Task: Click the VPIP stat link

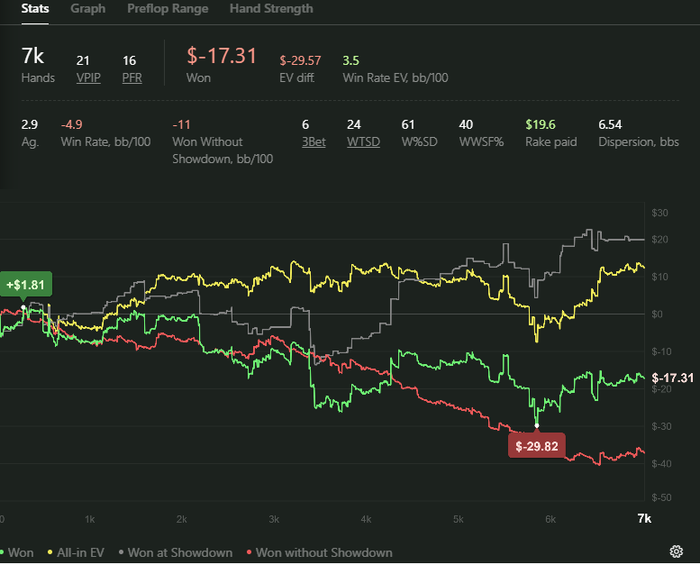Action: [x=88, y=78]
